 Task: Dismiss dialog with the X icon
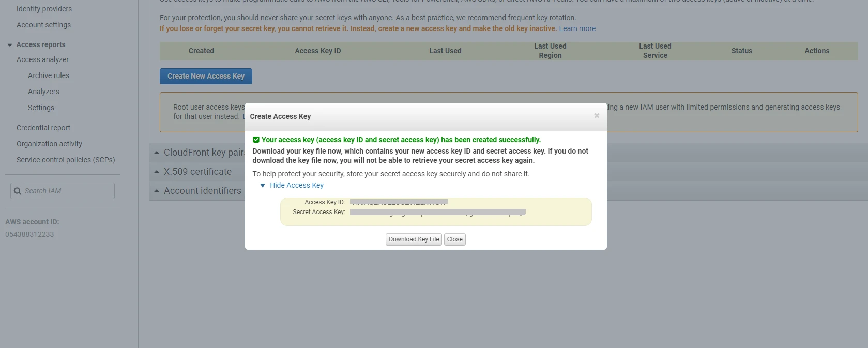[597, 116]
